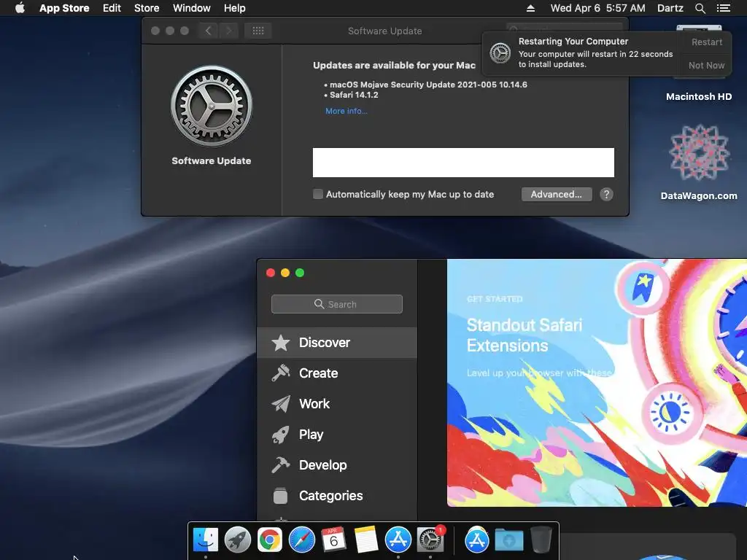Click the App Store search field
The height and width of the screenshot is (560, 747).
coord(337,304)
